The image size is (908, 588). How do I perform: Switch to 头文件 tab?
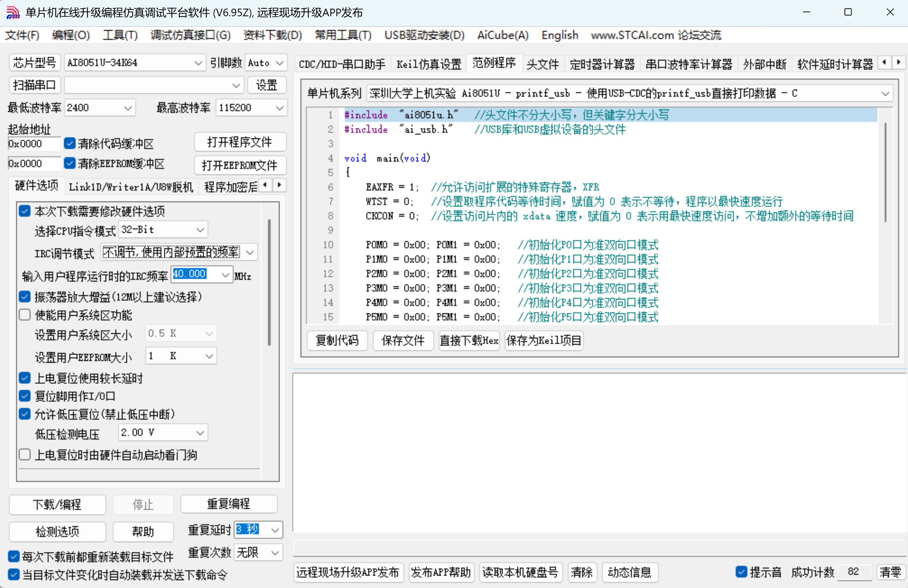[543, 64]
